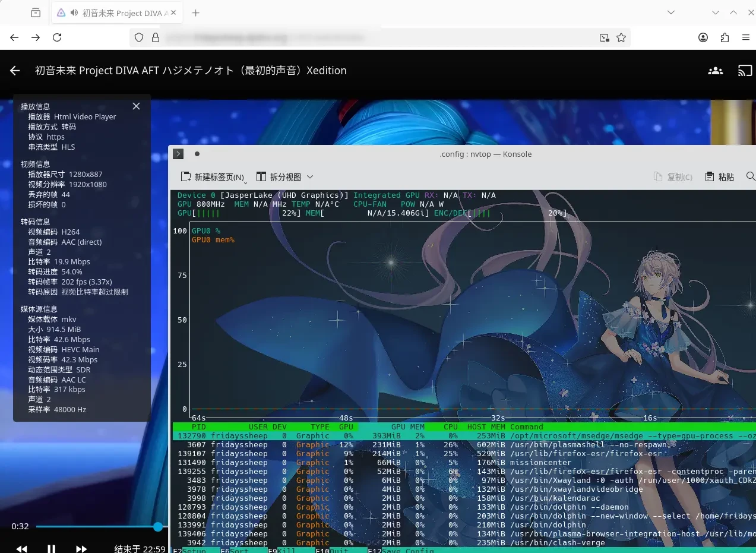
Task: Open the tracking protection shield icon
Action: coord(138,37)
